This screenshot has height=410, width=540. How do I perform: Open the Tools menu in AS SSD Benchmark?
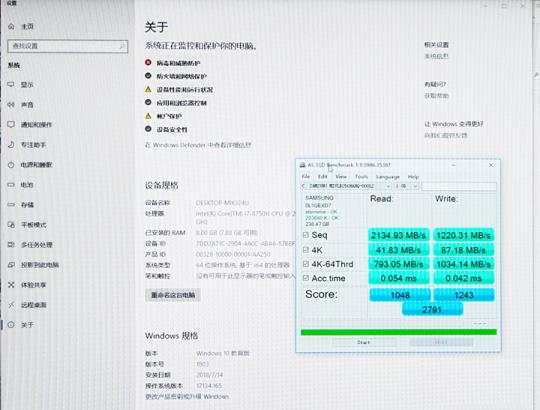(361, 177)
